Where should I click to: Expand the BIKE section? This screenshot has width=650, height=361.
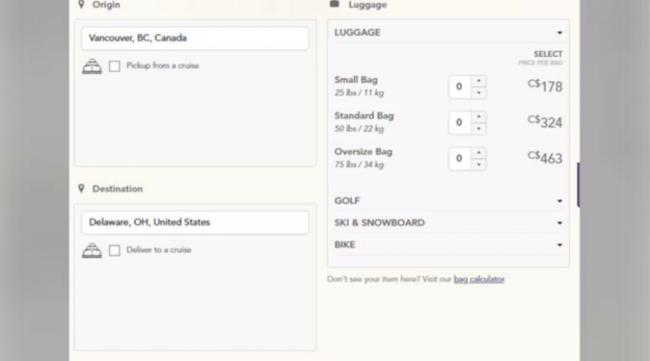click(448, 245)
